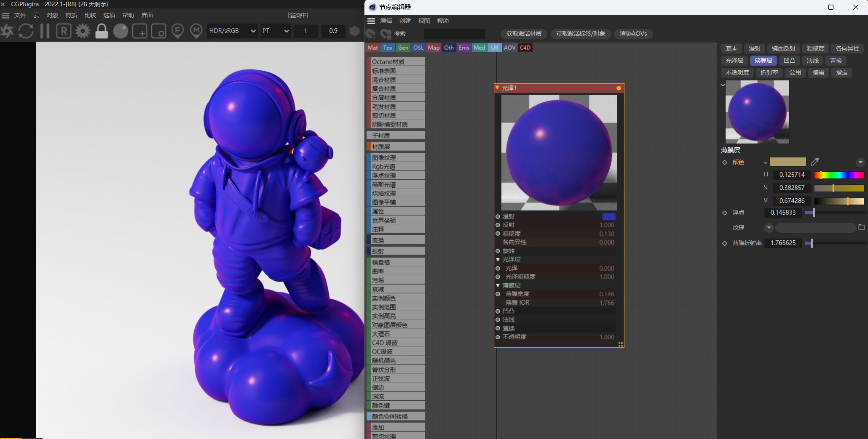Collapse 光泽层 section in node
868x439 pixels.
tap(498, 260)
